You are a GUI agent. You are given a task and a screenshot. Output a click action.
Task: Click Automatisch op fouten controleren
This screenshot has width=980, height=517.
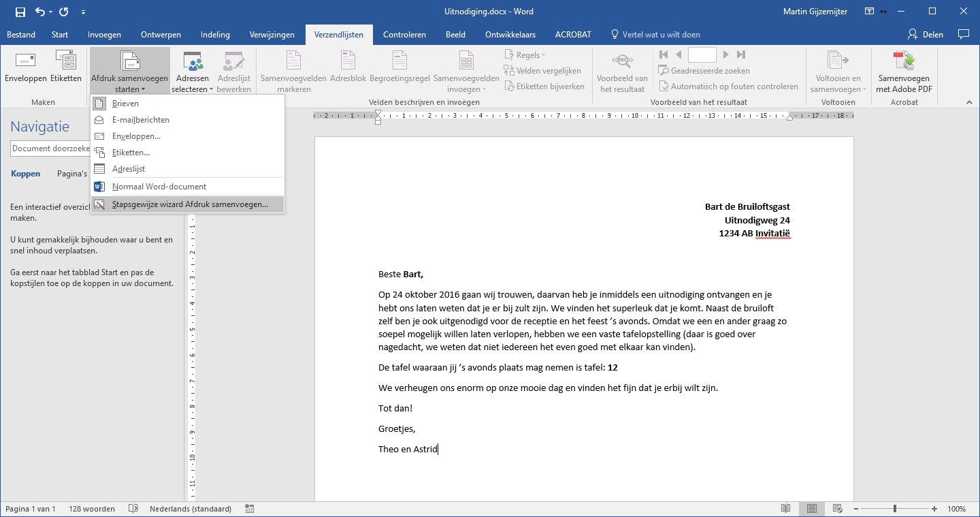click(728, 87)
